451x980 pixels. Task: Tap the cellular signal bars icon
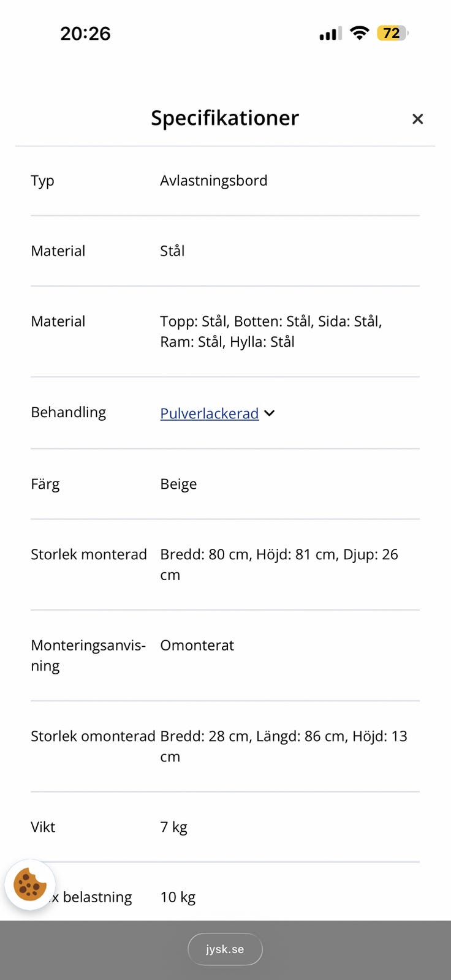(330, 34)
